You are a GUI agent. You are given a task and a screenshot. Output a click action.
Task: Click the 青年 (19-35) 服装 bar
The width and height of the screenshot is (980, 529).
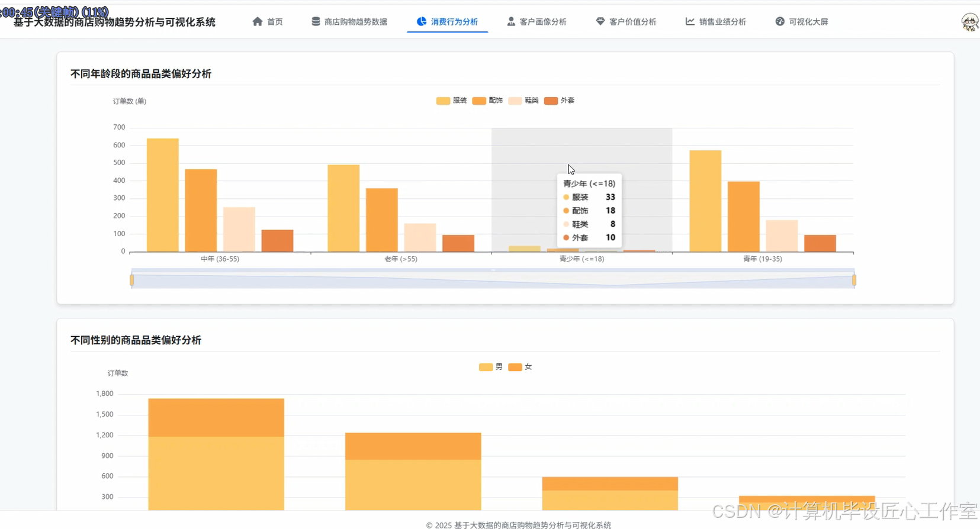point(705,201)
